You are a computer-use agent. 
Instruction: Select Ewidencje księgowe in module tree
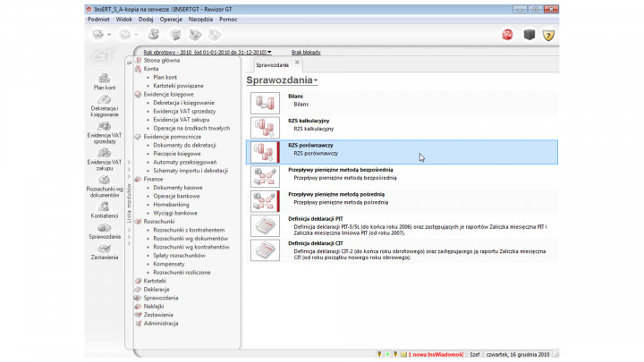coord(168,95)
